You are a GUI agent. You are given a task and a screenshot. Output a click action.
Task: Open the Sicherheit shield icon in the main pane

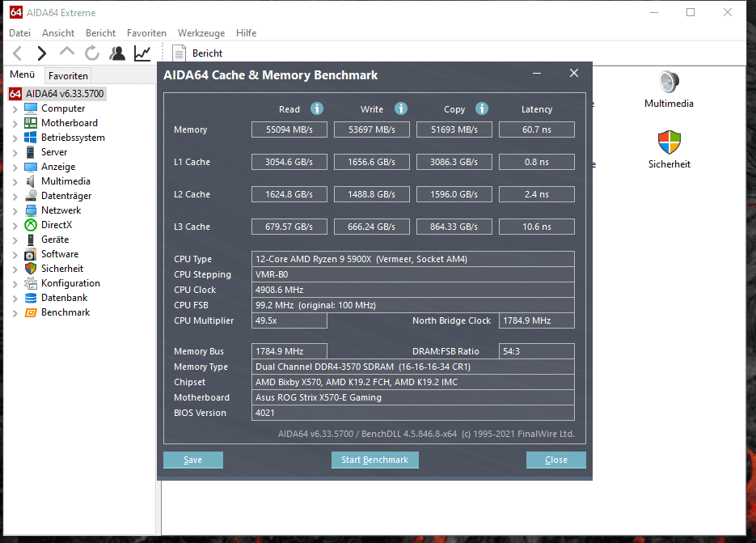669,142
